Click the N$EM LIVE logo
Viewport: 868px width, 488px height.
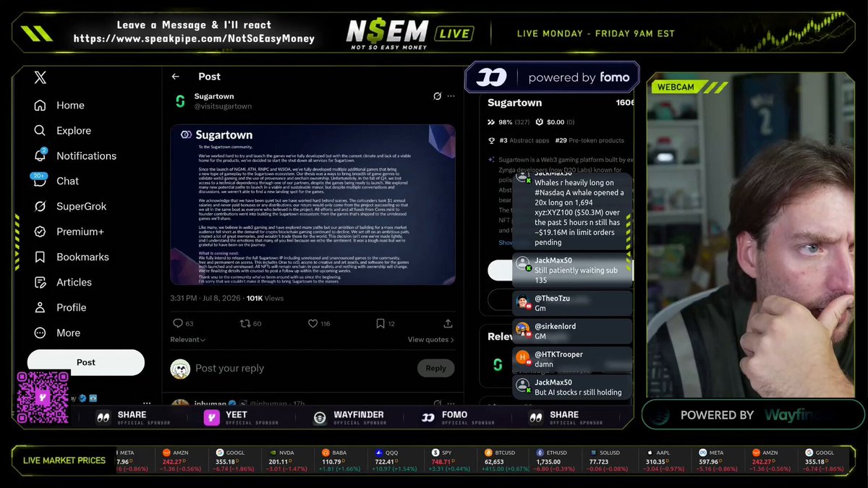click(410, 33)
